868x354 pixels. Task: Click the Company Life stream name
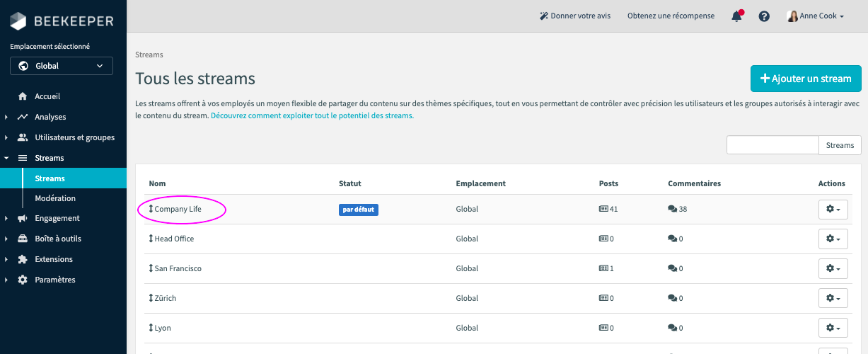178,210
